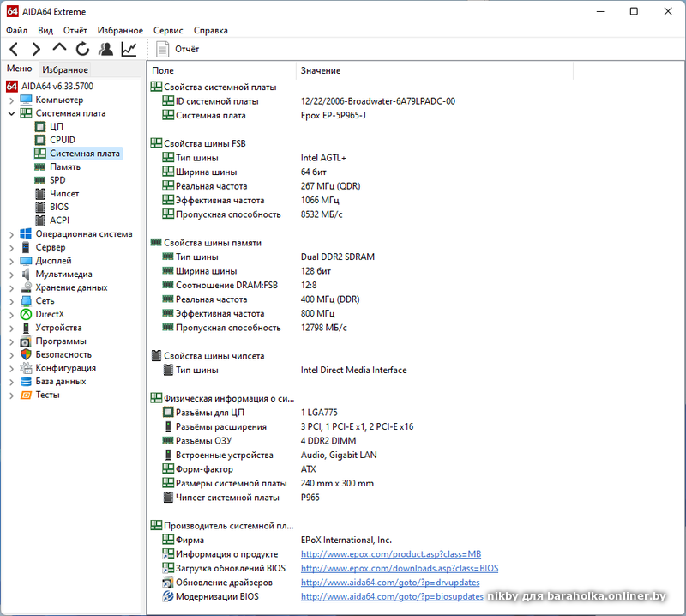The height and width of the screenshot is (616, 686).
Task: Expand the Программы tree node
Action: (12, 341)
